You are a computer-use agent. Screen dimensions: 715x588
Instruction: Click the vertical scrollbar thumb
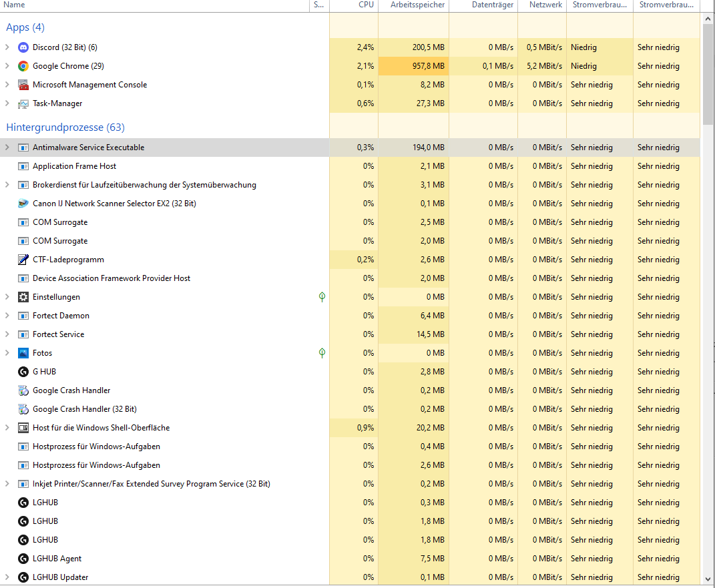708,74
